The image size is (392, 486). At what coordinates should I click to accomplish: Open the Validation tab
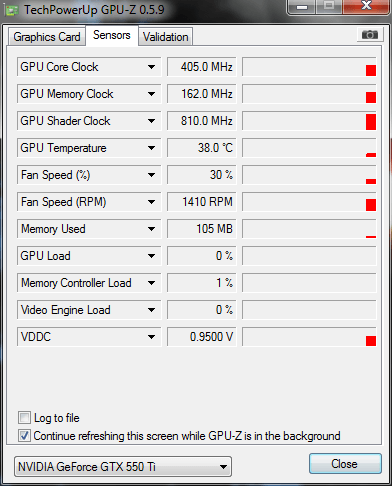(166, 37)
